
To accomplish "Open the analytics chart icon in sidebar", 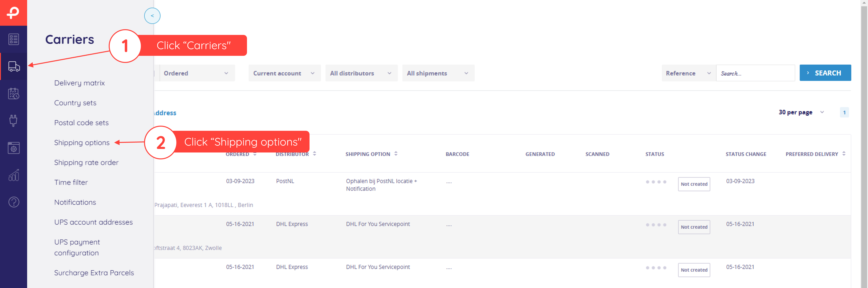I will (13, 175).
